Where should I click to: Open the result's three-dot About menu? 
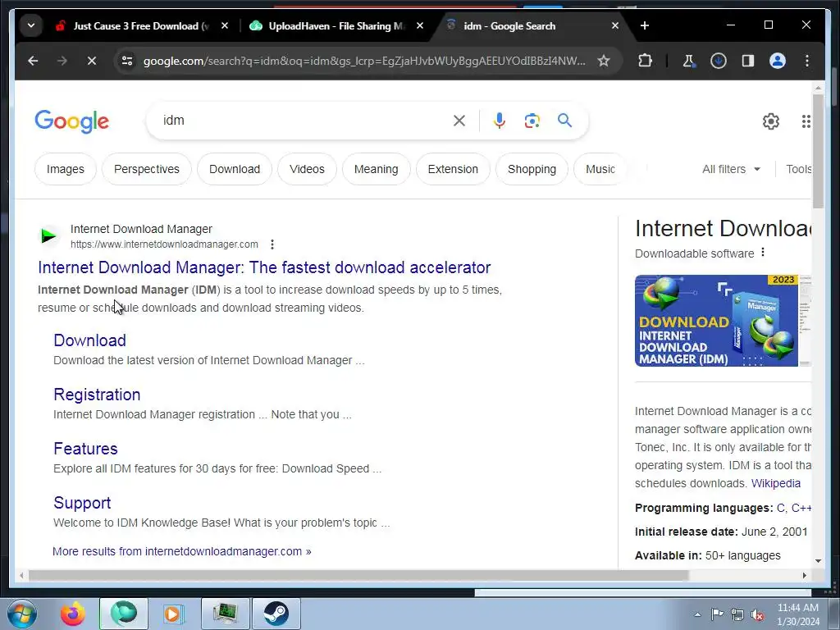(272, 244)
